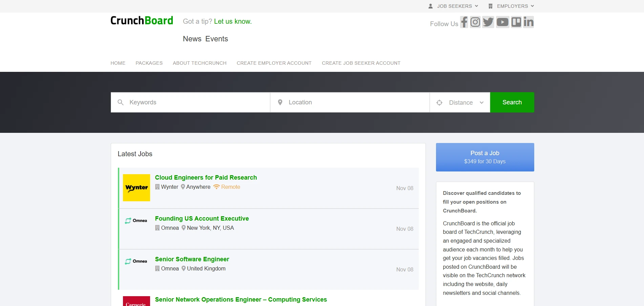Click the magnifier icon in Keywords field
This screenshot has height=306, width=644.
coord(121,102)
